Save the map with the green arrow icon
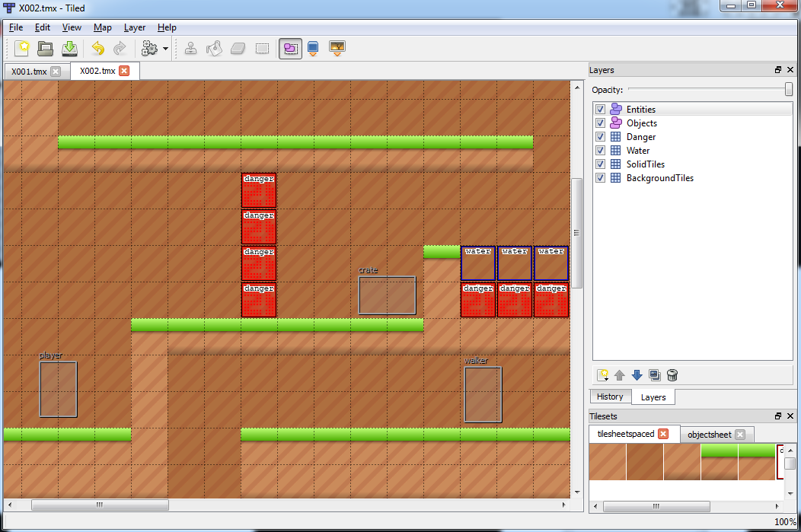 pos(69,49)
